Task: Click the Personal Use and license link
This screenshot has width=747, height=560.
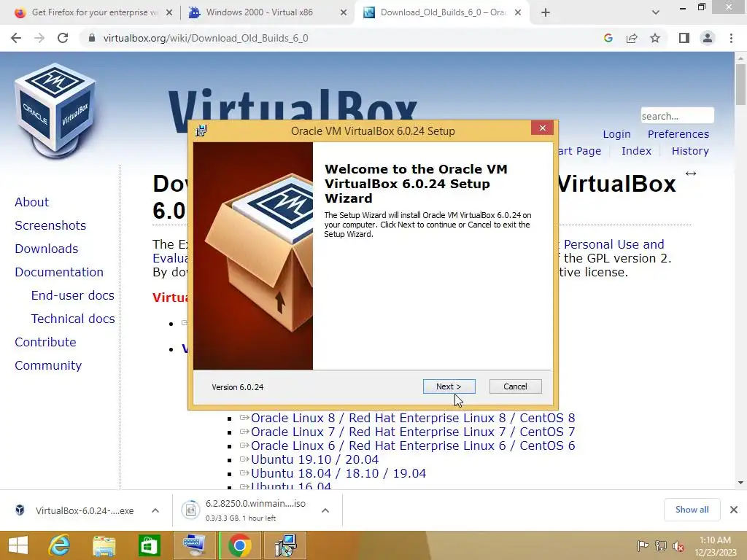Action: [x=614, y=244]
